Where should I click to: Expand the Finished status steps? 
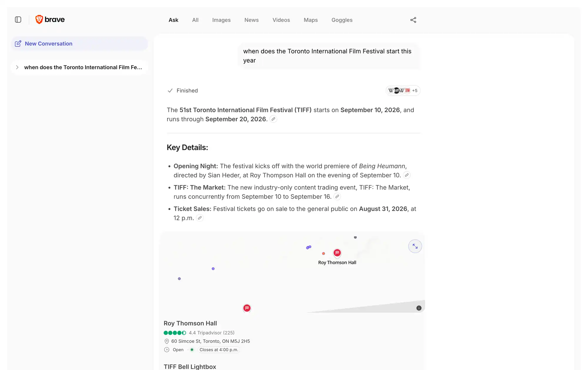[x=183, y=91]
